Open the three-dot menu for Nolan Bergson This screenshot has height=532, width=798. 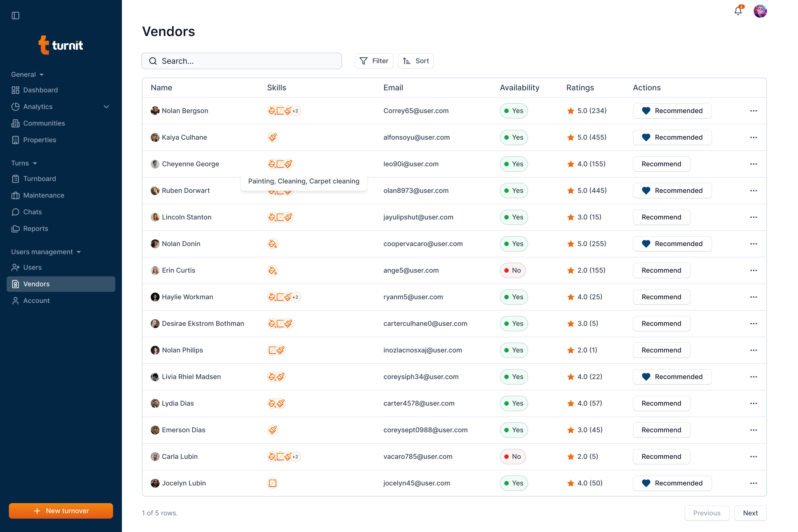click(x=753, y=111)
